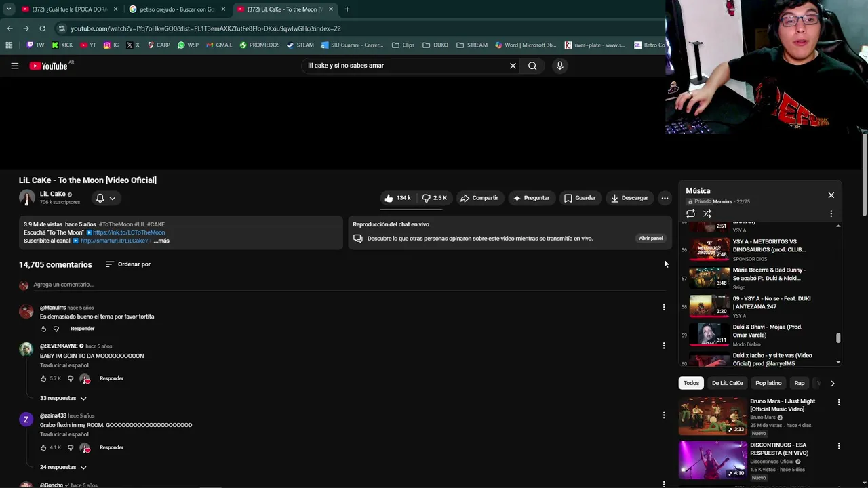Open the Ordenar por sort menu
This screenshot has height=488, width=868.
point(128,264)
